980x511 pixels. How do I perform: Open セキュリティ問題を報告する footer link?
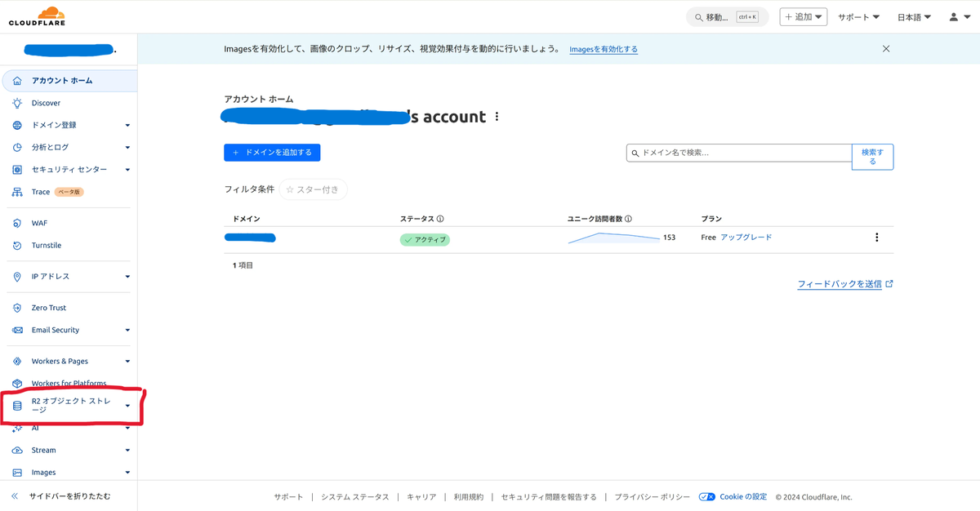[x=549, y=497]
